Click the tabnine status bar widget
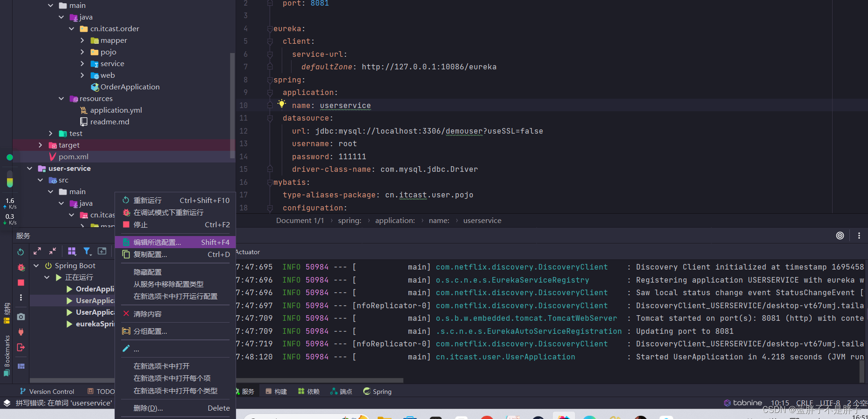The image size is (868, 419). tap(743, 403)
